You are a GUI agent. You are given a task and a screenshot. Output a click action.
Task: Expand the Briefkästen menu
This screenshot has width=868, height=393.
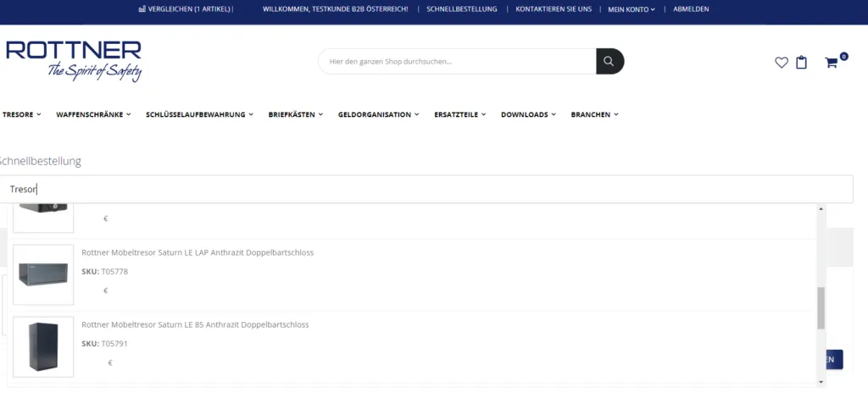coord(296,114)
